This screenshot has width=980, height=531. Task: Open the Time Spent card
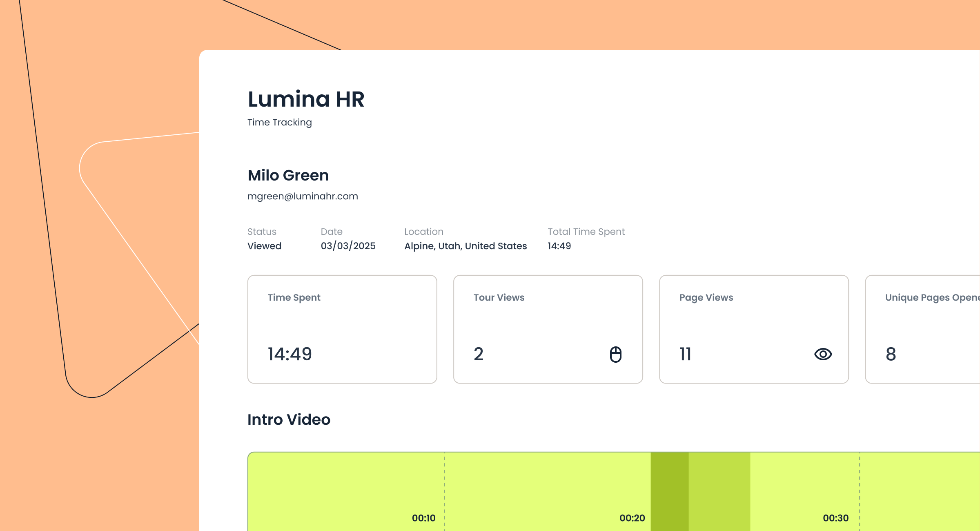pyautogui.click(x=342, y=329)
